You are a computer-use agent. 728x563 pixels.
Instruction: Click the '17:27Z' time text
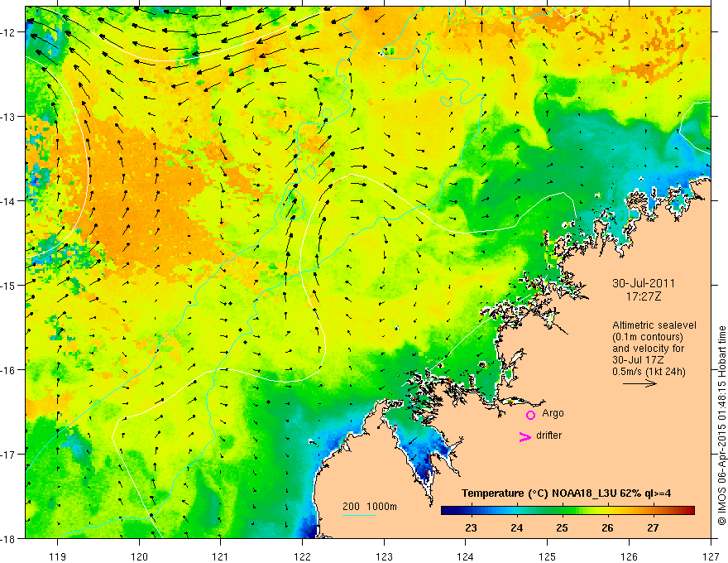click(x=643, y=296)
